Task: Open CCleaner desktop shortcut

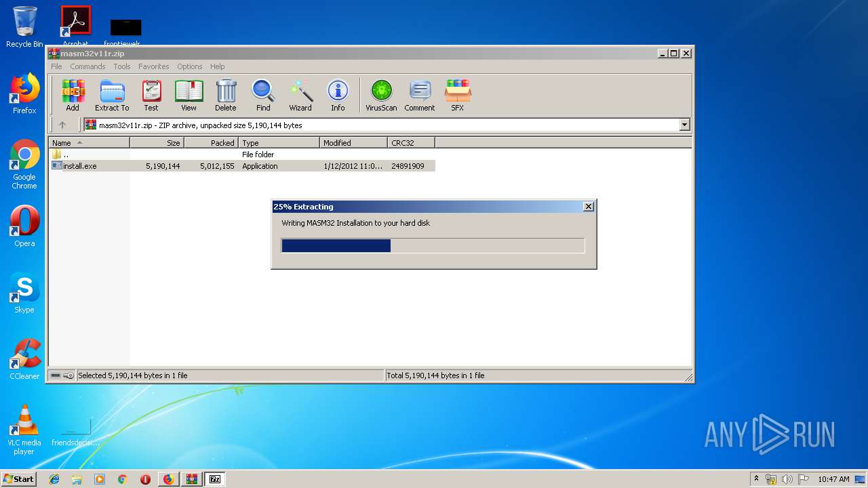Action: click(24, 359)
